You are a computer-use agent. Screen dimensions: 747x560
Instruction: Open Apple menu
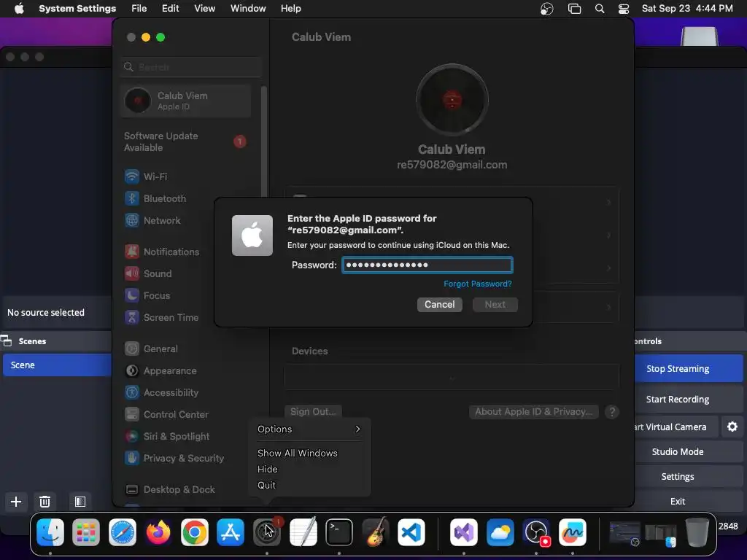(19, 9)
